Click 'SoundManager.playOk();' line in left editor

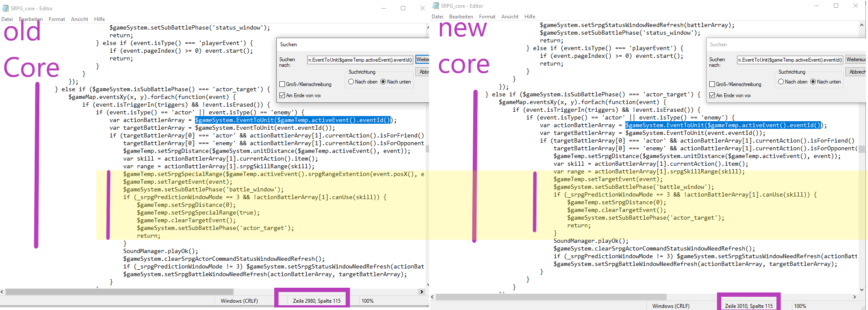(x=160, y=251)
